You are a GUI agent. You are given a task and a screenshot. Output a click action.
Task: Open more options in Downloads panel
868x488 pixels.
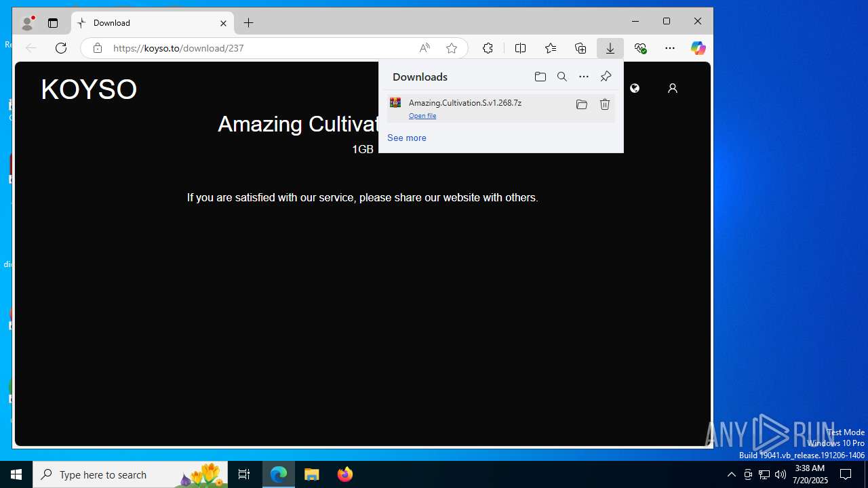pyautogui.click(x=584, y=77)
